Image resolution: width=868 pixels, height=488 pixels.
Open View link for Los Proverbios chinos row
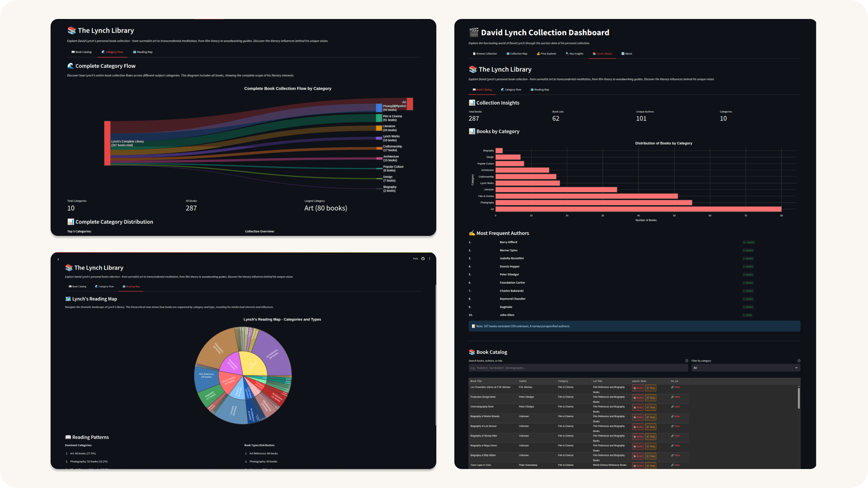675,387
